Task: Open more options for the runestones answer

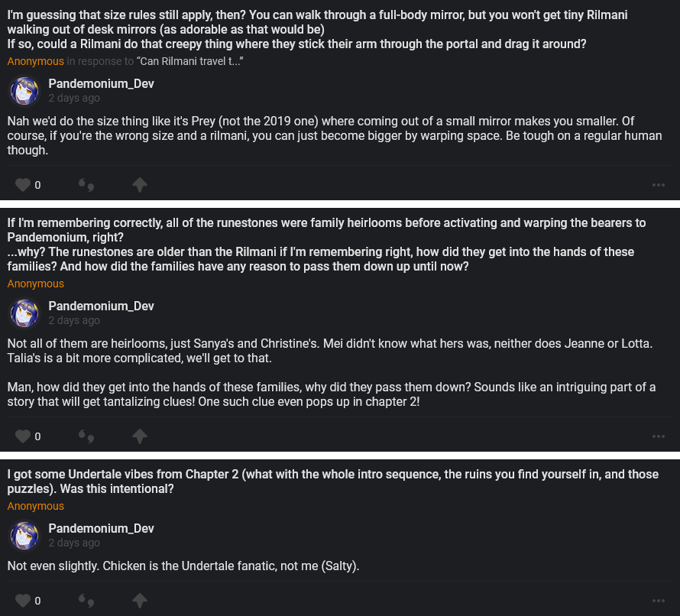Action: pos(659,436)
